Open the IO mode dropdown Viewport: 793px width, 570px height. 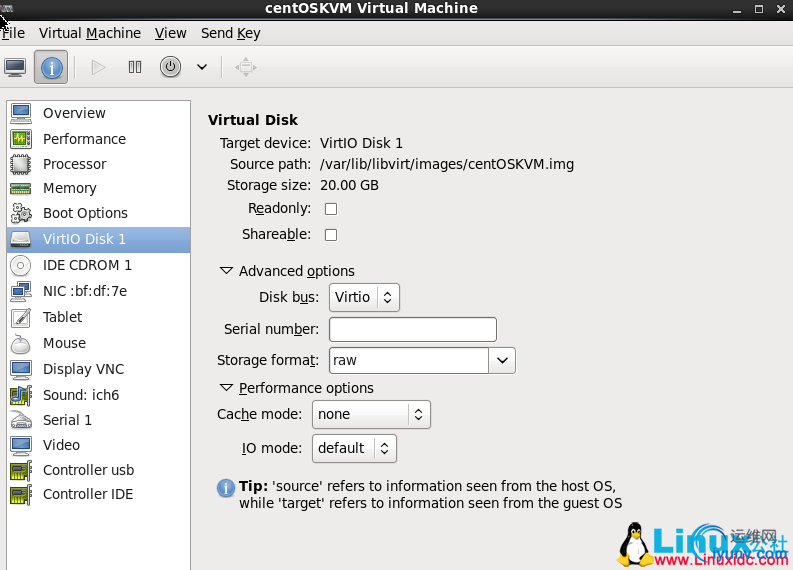coord(354,448)
